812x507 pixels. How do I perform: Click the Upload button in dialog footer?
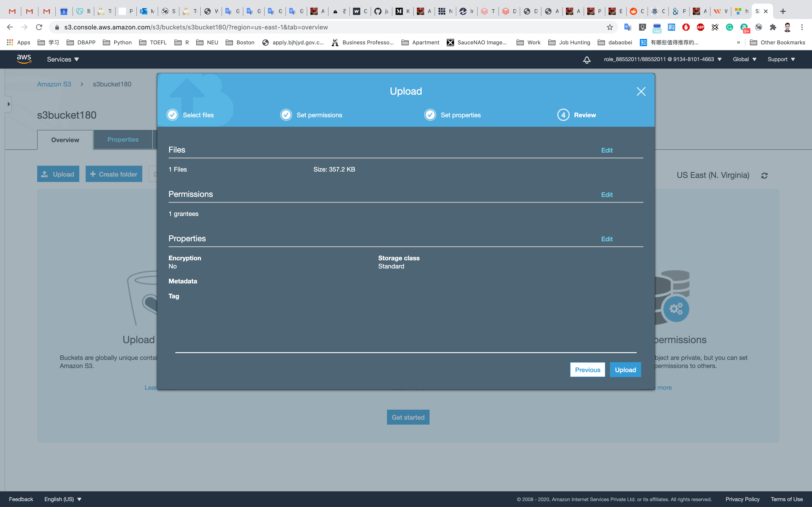click(625, 370)
